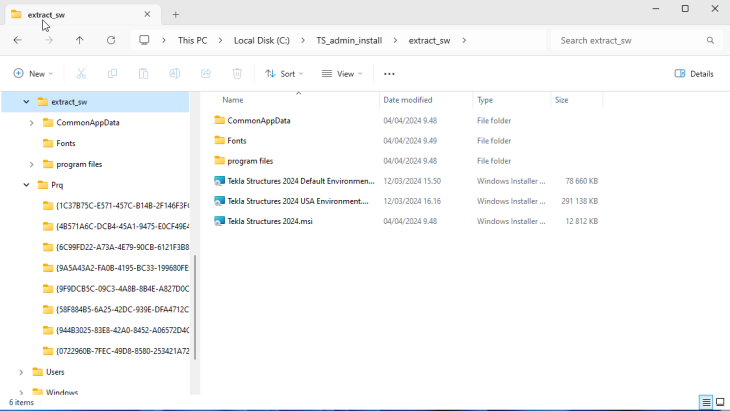Refresh the extract_sw folder view
This screenshot has height=411, width=730.
(111, 40)
